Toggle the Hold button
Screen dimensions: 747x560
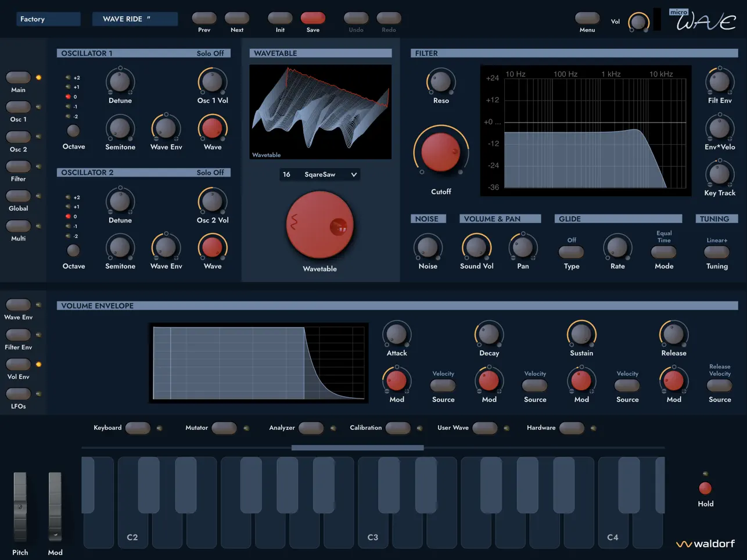pyautogui.click(x=705, y=488)
